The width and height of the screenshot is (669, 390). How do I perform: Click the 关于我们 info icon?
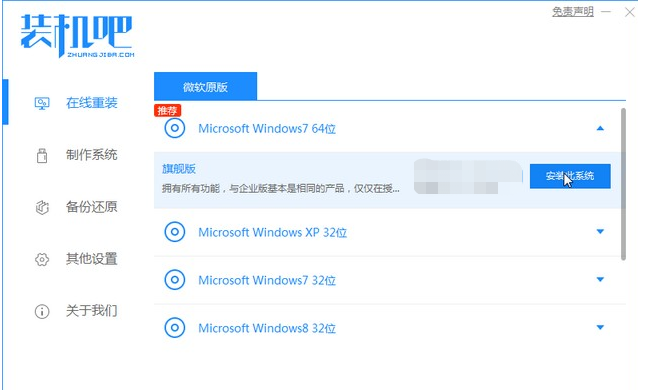tap(42, 311)
